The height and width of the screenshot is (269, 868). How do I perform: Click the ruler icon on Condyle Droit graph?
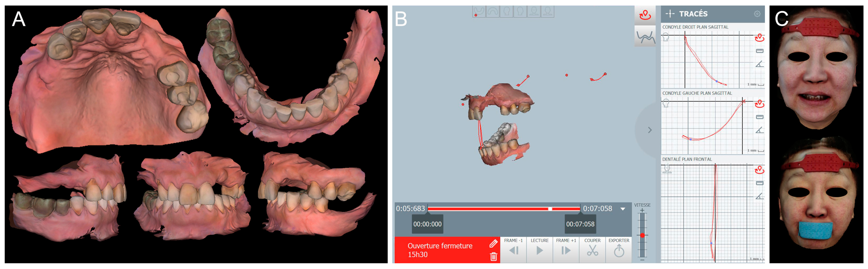point(760,50)
